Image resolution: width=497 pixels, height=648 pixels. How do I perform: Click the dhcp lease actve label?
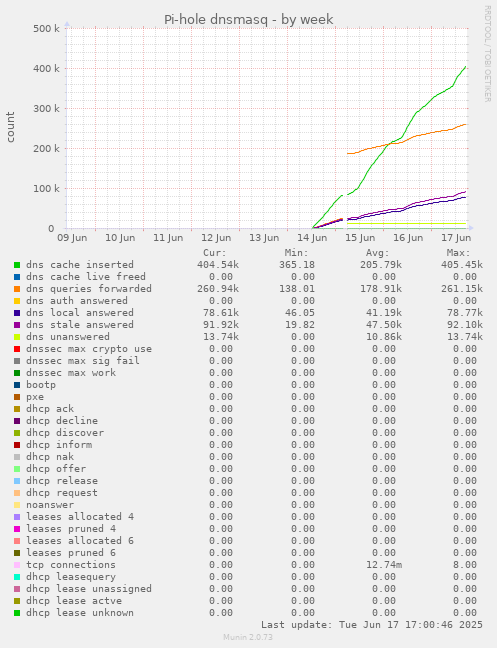pos(74,600)
